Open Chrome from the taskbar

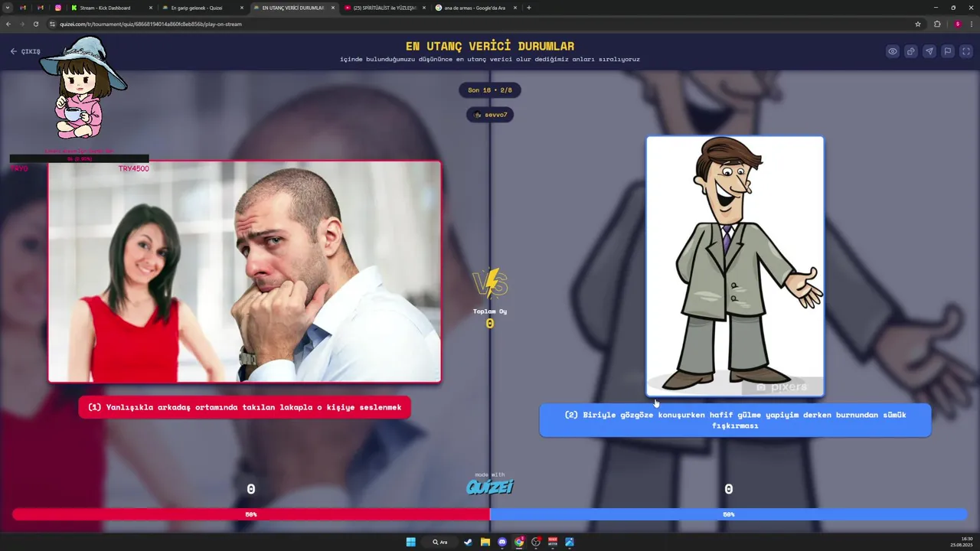519,542
